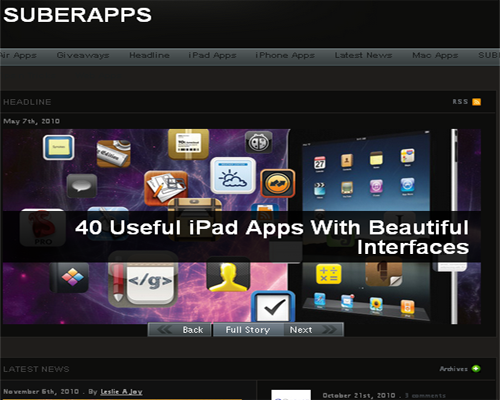The width and height of the screenshot is (500, 400).
Task: Click the LATEST NEWS section heading
Action: [x=36, y=369]
